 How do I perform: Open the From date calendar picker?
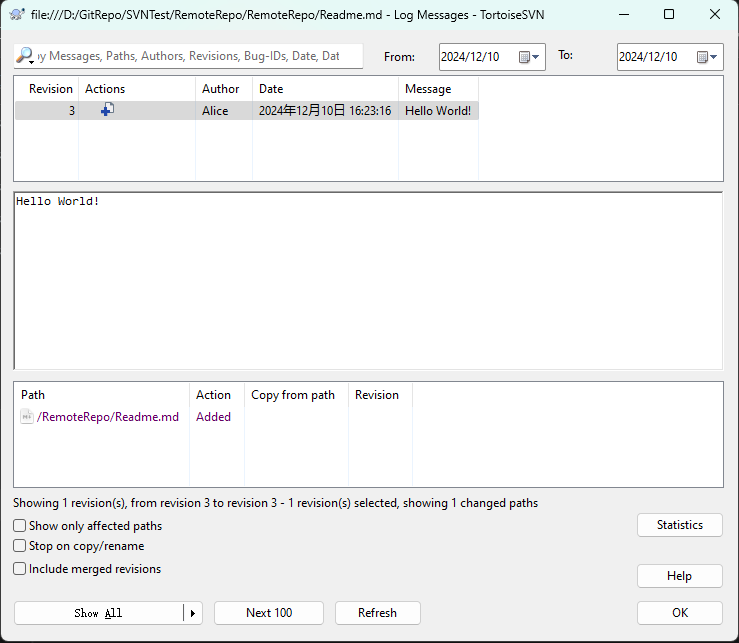click(x=529, y=57)
